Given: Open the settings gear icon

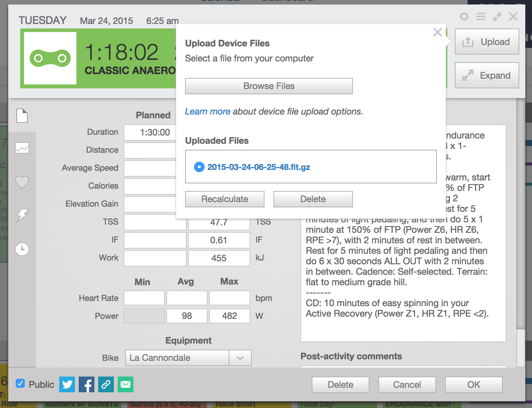Looking at the screenshot, I should (464, 16).
